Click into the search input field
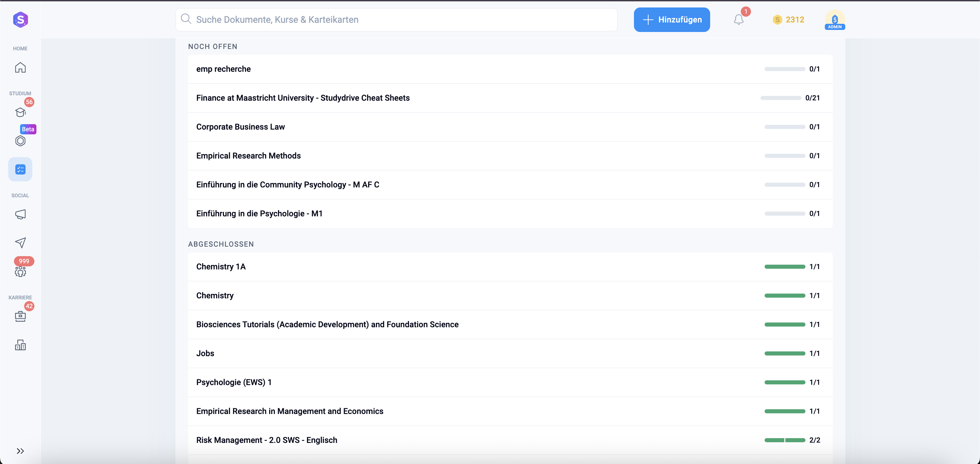 (380, 19)
